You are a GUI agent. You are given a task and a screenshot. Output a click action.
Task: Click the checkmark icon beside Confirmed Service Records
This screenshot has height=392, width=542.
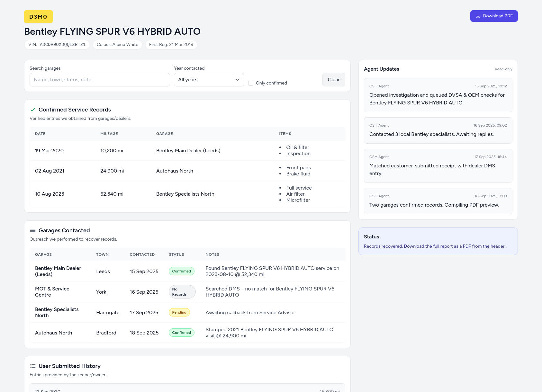pos(32,110)
